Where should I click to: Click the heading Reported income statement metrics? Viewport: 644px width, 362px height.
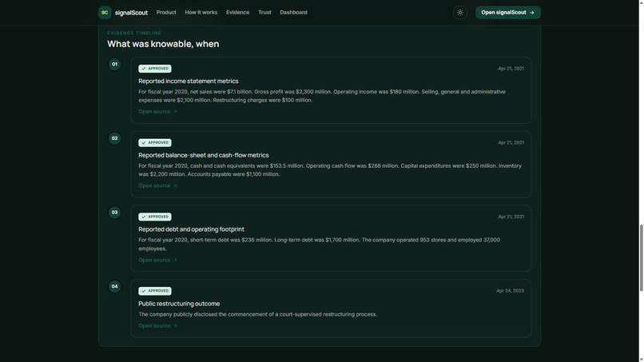[188, 82]
